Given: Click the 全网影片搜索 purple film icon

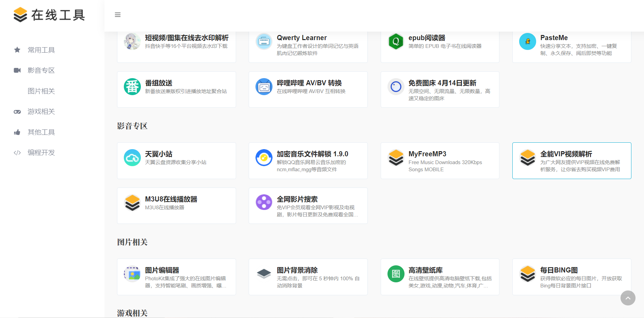Looking at the screenshot, I should tap(264, 202).
